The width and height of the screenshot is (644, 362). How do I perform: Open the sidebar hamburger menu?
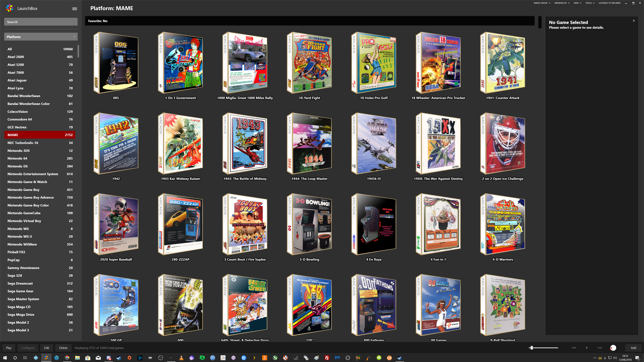(74, 9)
